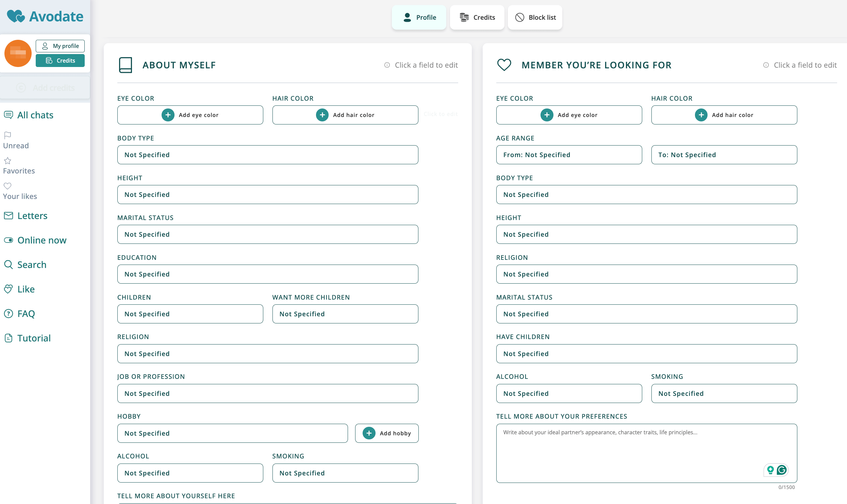This screenshot has width=847, height=504.
Task: Open Age Range From field
Action: tap(569, 155)
